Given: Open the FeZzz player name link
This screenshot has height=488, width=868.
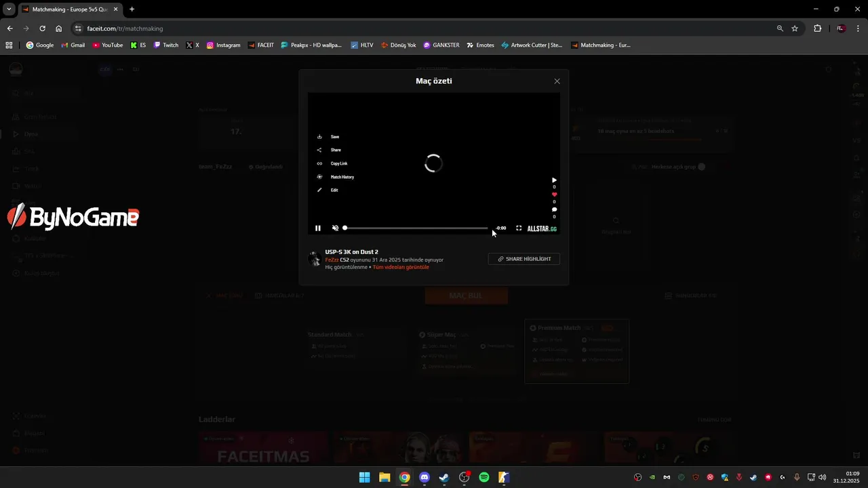Looking at the screenshot, I should tap(332, 260).
